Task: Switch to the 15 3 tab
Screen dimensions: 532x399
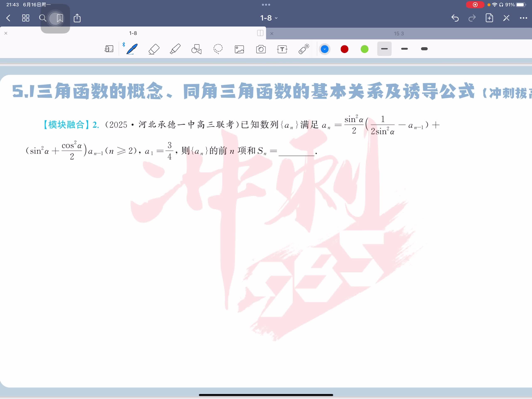Action: pos(399,34)
